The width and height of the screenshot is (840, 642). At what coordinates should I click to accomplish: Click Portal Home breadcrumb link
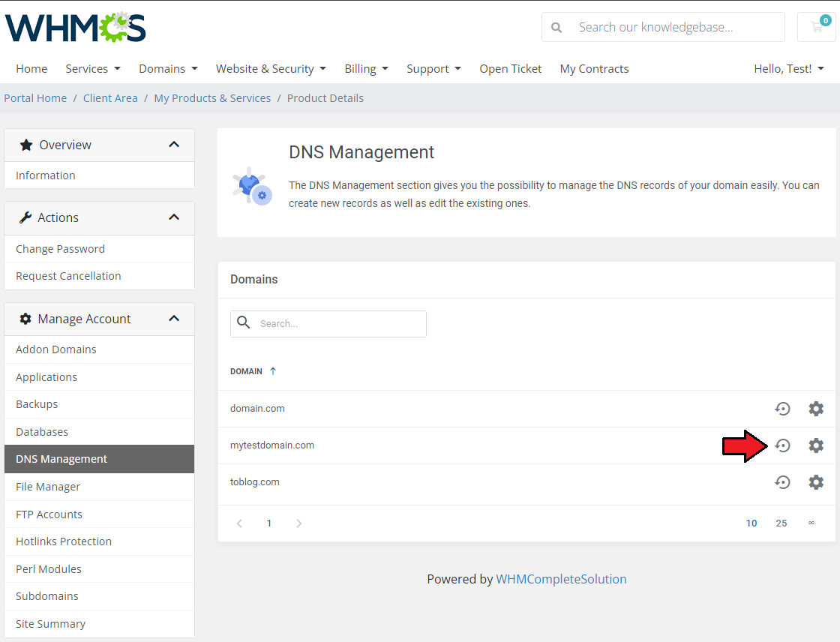35,98
